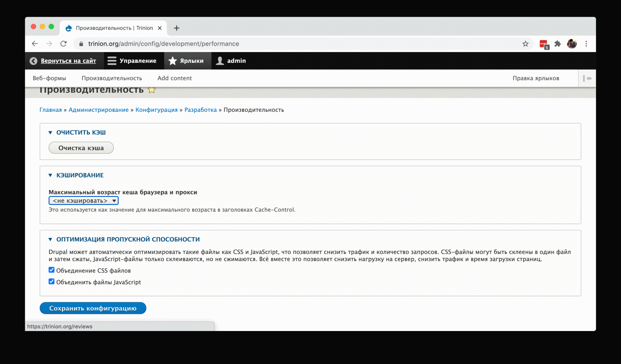Click the Веб-формы shortcut
621x364 pixels.
click(x=49, y=78)
